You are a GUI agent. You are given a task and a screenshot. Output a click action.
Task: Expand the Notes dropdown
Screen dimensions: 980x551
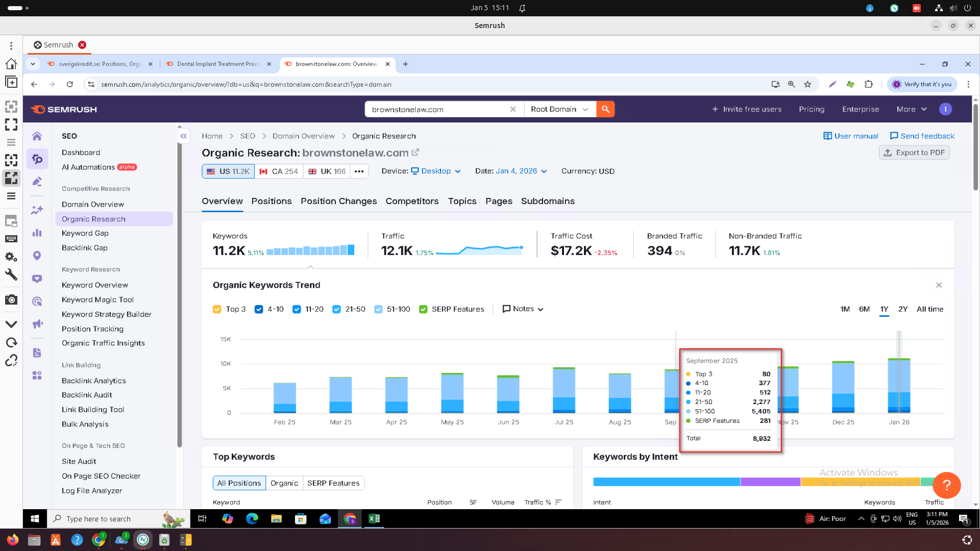point(523,309)
